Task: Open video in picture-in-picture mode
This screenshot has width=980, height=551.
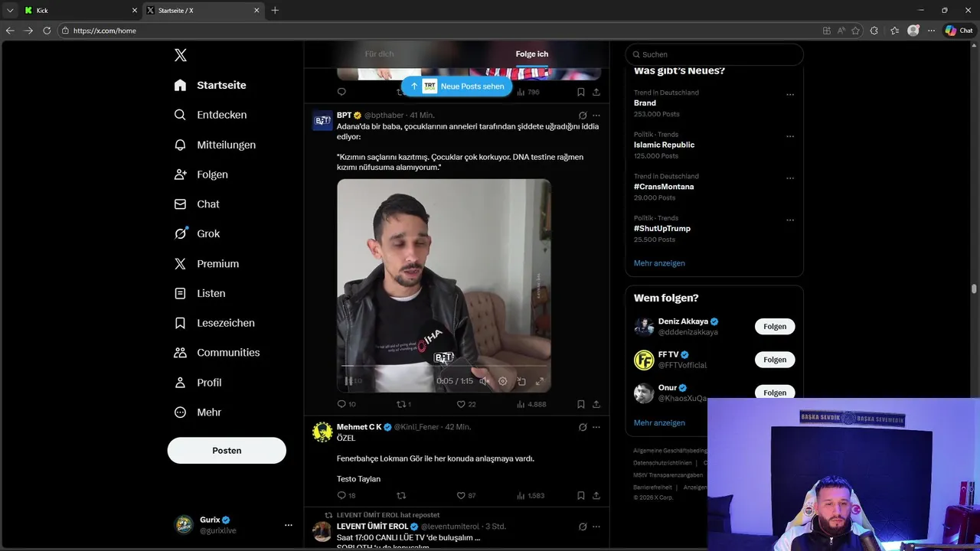Action: click(x=521, y=381)
